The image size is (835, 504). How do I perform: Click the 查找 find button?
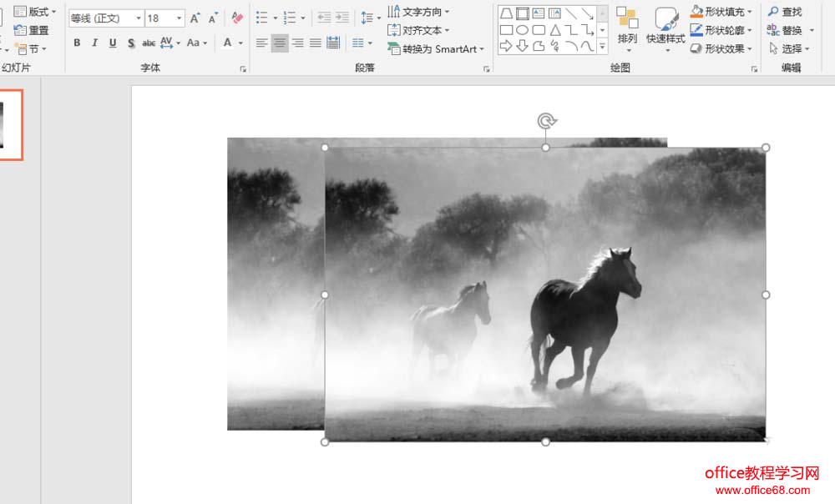[x=785, y=12]
